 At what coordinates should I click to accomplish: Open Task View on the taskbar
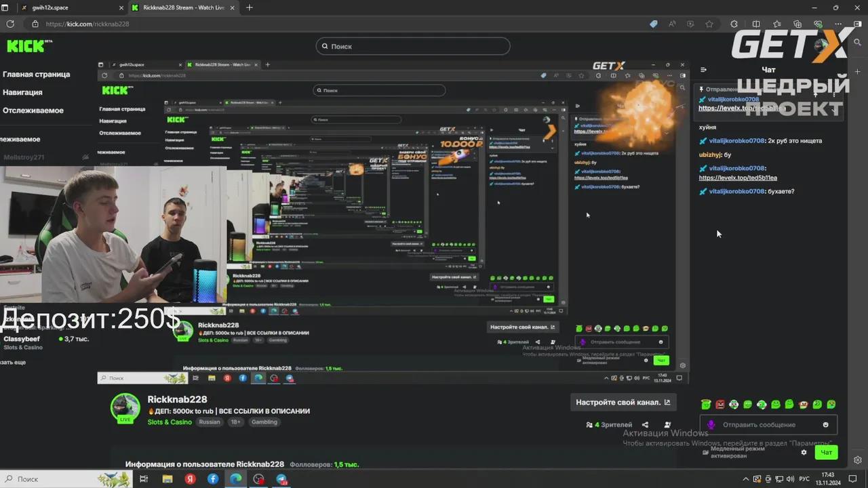point(144,479)
